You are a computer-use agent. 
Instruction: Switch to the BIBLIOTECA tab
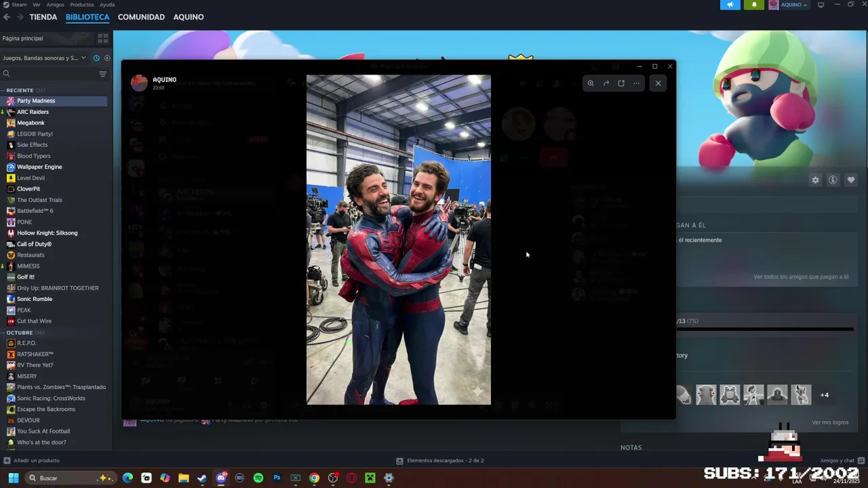pyautogui.click(x=87, y=17)
